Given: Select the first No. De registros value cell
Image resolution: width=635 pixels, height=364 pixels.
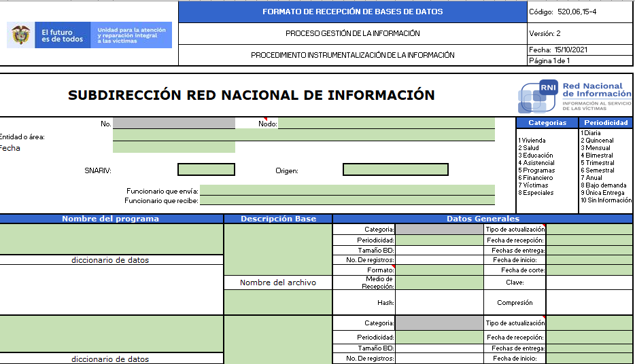Looking at the screenshot, I should (x=439, y=260).
